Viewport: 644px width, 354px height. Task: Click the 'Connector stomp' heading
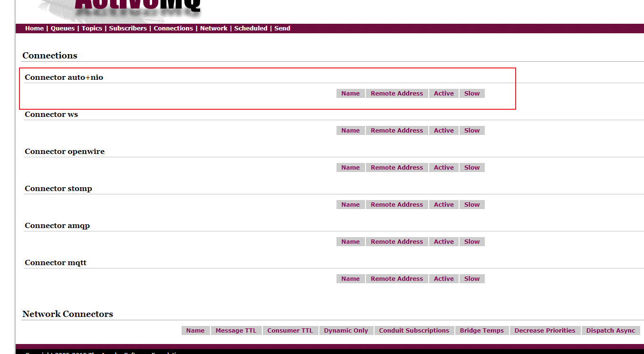[x=58, y=189]
